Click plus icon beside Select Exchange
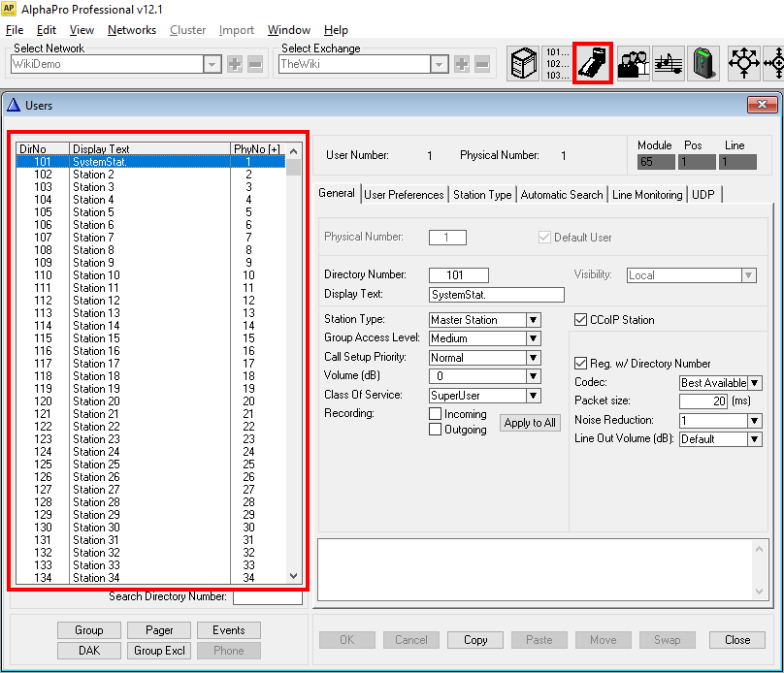Image resolution: width=784 pixels, height=673 pixels. tap(462, 64)
